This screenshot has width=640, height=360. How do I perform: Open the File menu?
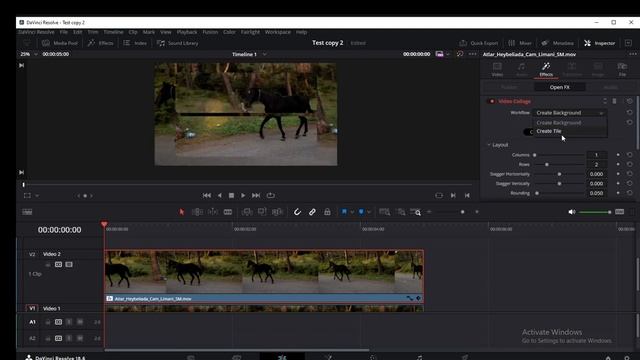[x=64, y=32]
